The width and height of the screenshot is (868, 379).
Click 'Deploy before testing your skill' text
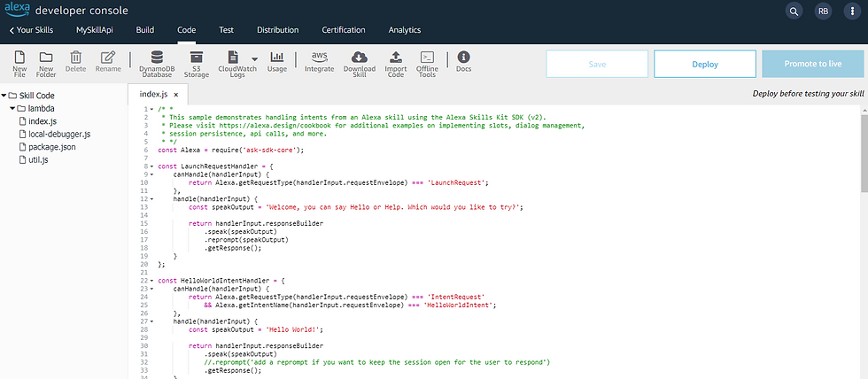pos(808,94)
